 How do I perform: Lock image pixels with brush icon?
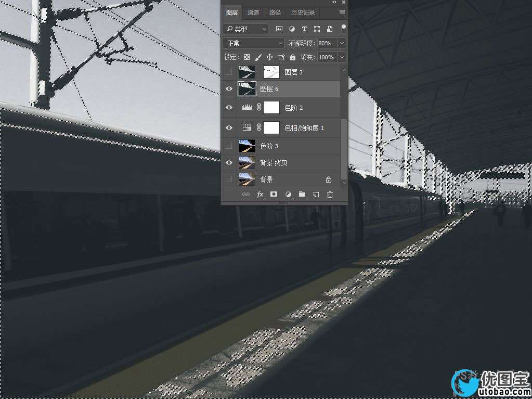coord(258,57)
